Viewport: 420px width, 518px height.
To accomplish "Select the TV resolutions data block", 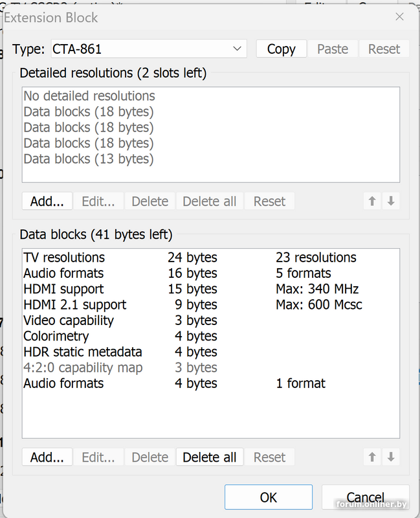I will [x=64, y=258].
